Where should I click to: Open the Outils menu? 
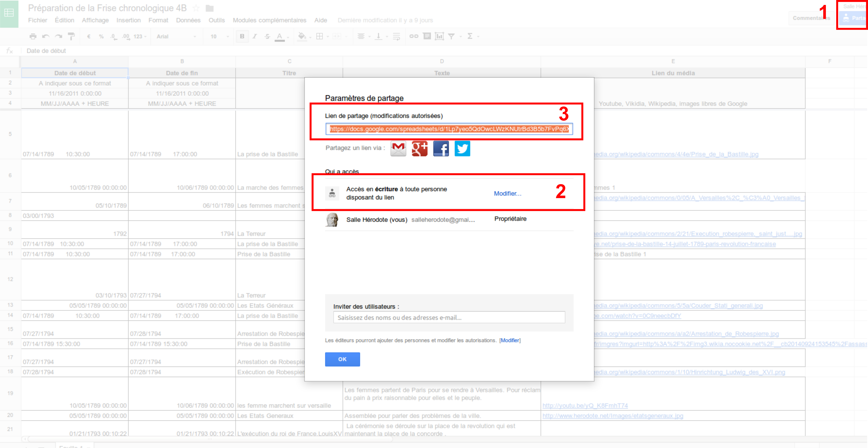[x=217, y=20]
